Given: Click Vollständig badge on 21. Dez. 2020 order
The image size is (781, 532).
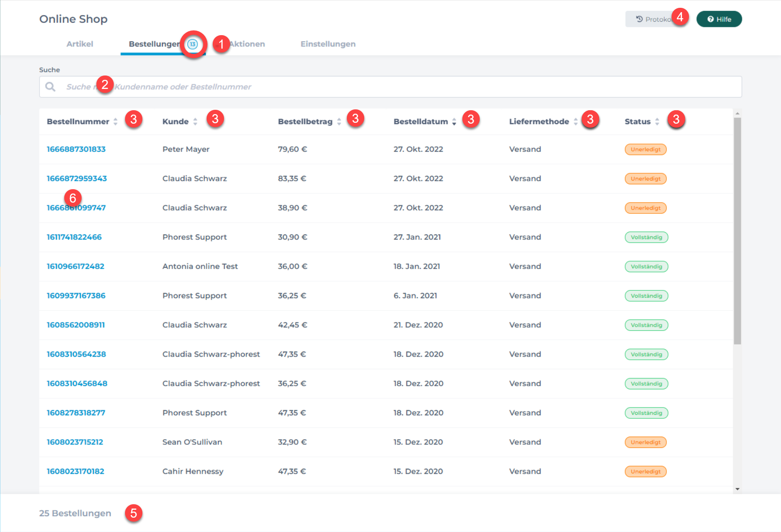Looking at the screenshot, I should [x=646, y=325].
